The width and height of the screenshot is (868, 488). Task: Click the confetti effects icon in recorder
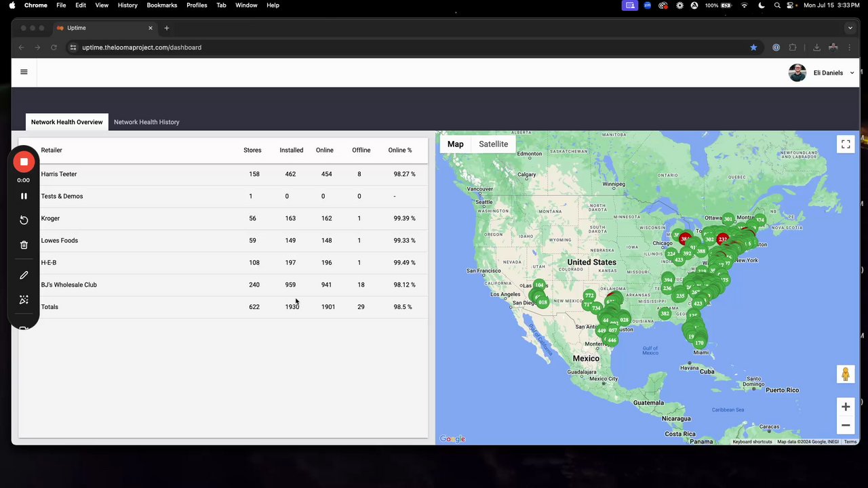[24, 300]
